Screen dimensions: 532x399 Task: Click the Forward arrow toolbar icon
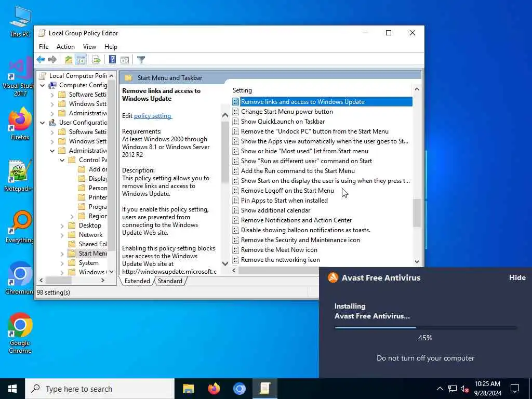(52, 60)
